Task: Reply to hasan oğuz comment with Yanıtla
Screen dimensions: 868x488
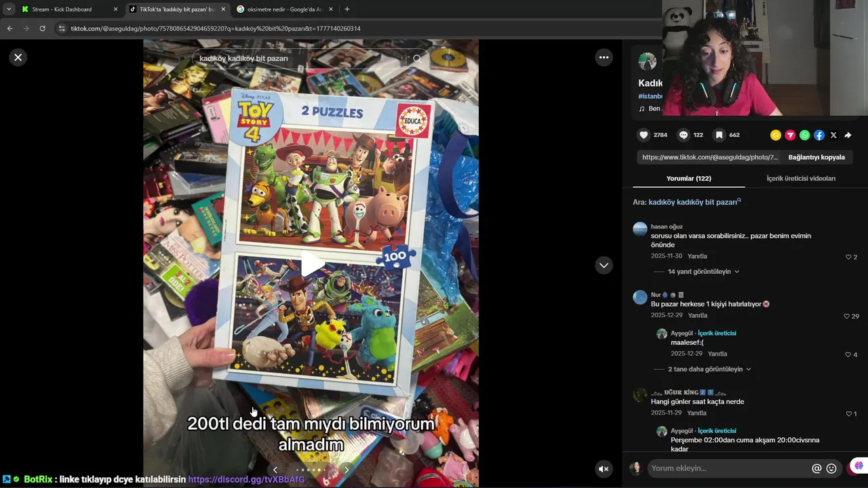Action: [x=697, y=256]
